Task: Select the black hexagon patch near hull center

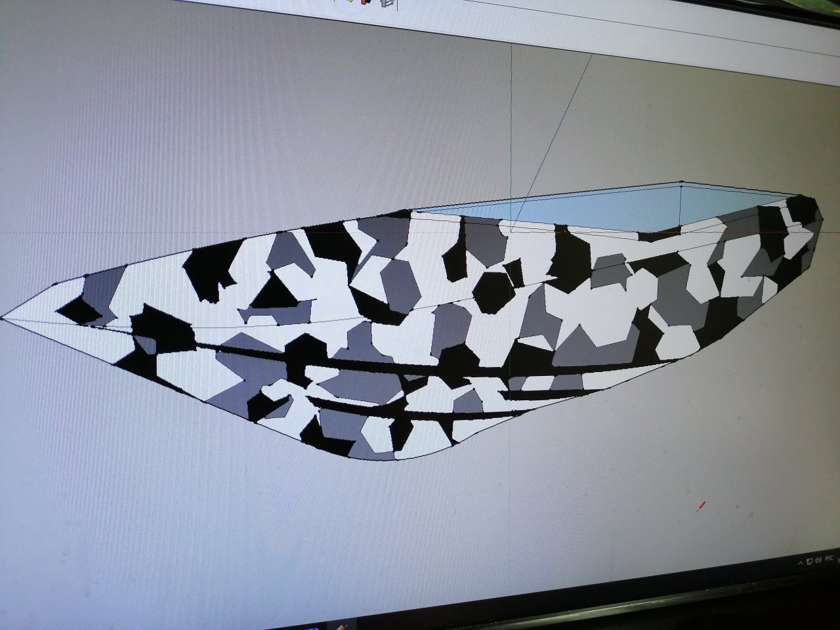Action: pos(494,292)
